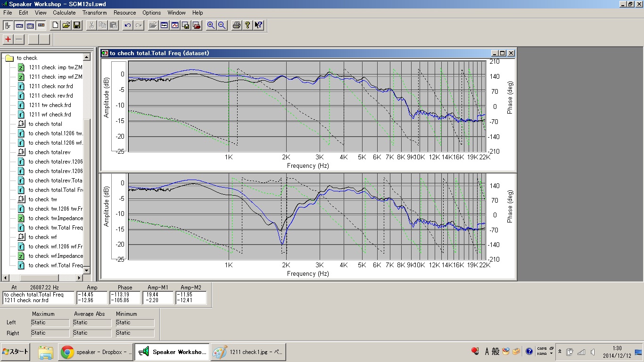Screen dimensions: 644x362
Task: Save the file with floppy disk icon
Action: coord(77,25)
